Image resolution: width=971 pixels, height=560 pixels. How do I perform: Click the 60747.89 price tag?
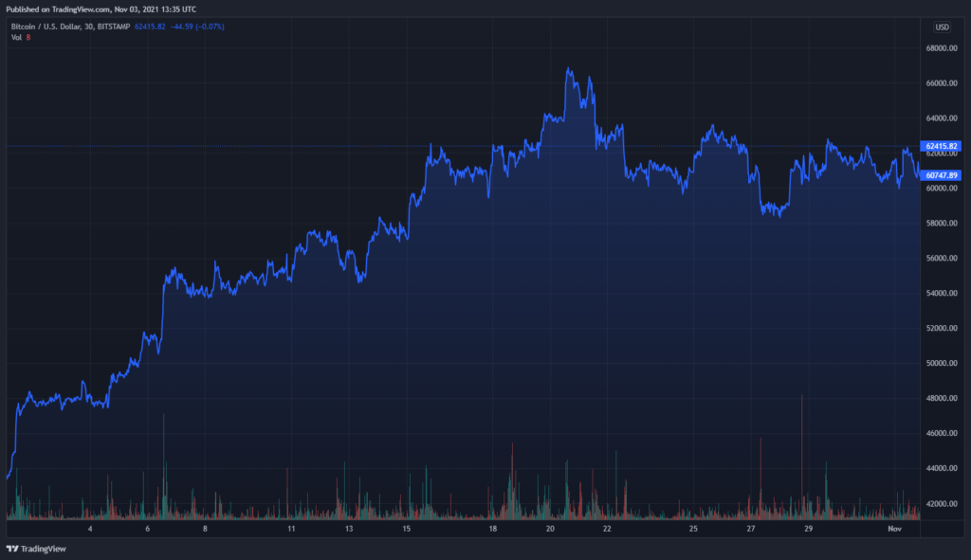(941, 175)
